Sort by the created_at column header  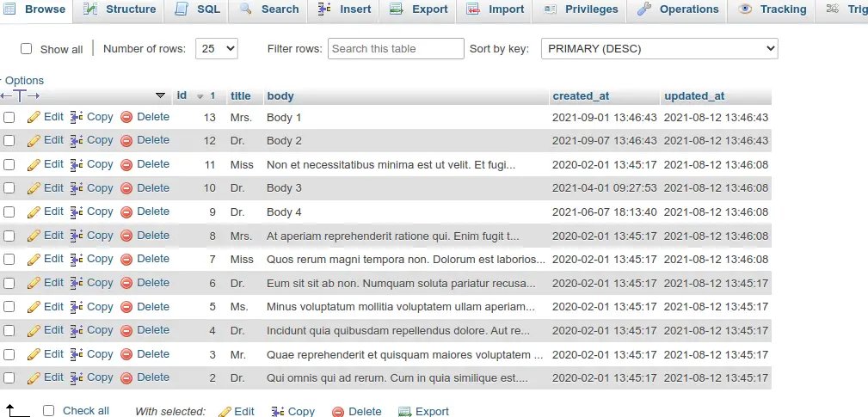coord(581,95)
